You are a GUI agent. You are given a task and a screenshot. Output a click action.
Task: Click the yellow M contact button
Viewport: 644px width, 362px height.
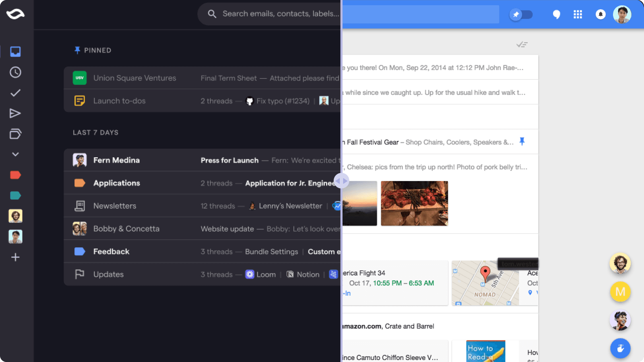(620, 292)
